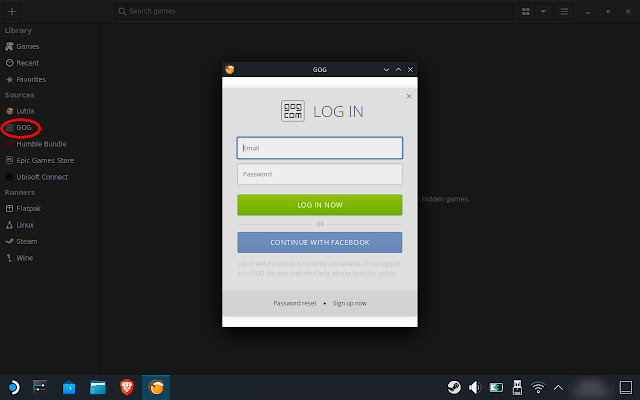
Task: Click the battery tray icon
Action: 496,387
